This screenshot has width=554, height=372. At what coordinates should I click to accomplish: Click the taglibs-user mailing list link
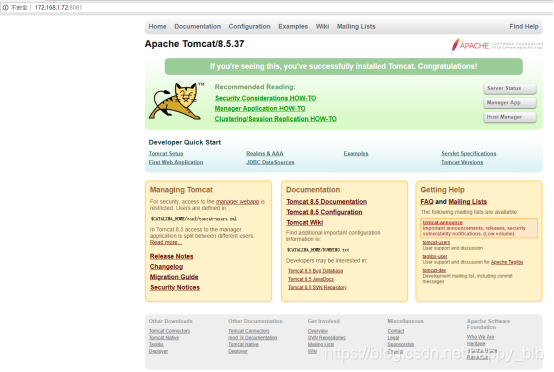click(x=435, y=256)
